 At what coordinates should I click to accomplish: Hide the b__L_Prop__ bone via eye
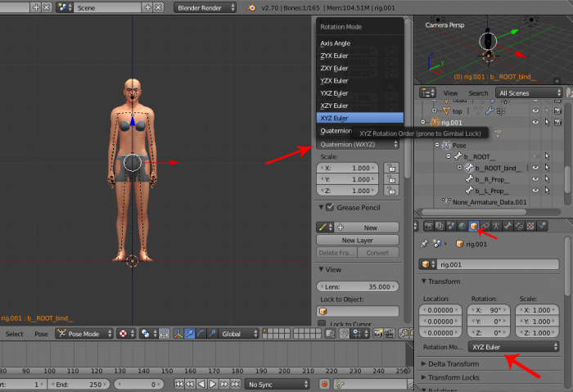pyautogui.click(x=535, y=191)
